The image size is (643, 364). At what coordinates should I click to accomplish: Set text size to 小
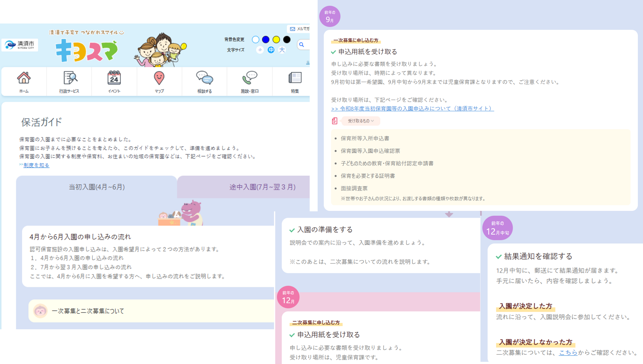pos(260,50)
